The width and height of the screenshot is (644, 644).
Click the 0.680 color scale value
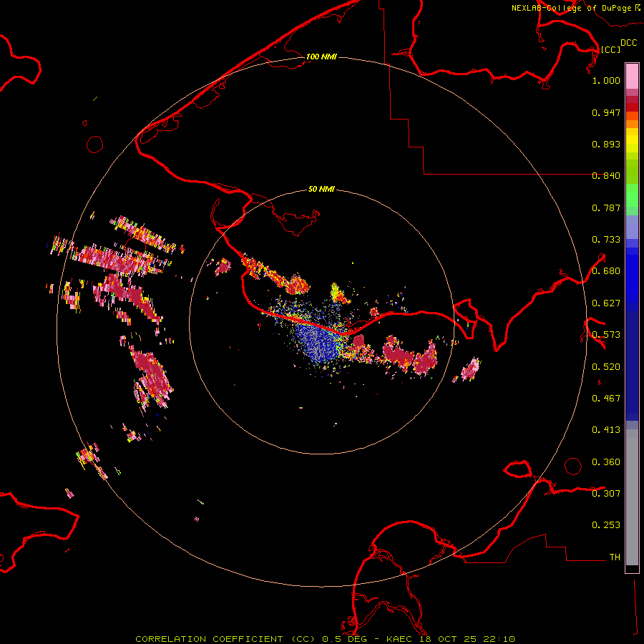[606, 271]
